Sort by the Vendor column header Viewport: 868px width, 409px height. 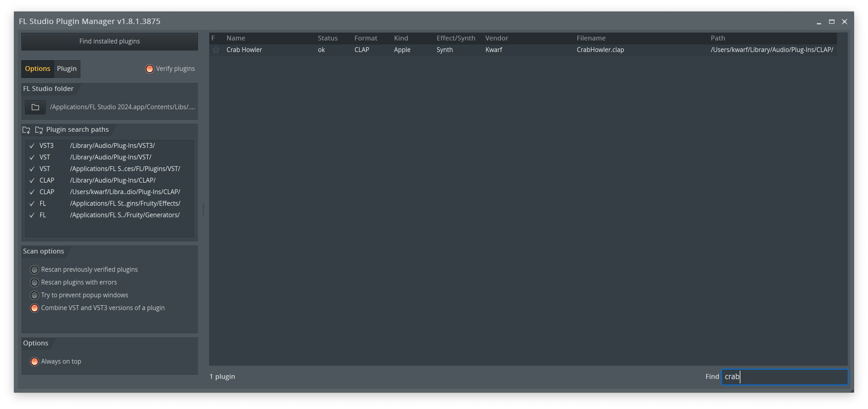pyautogui.click(x=496, y=38)
